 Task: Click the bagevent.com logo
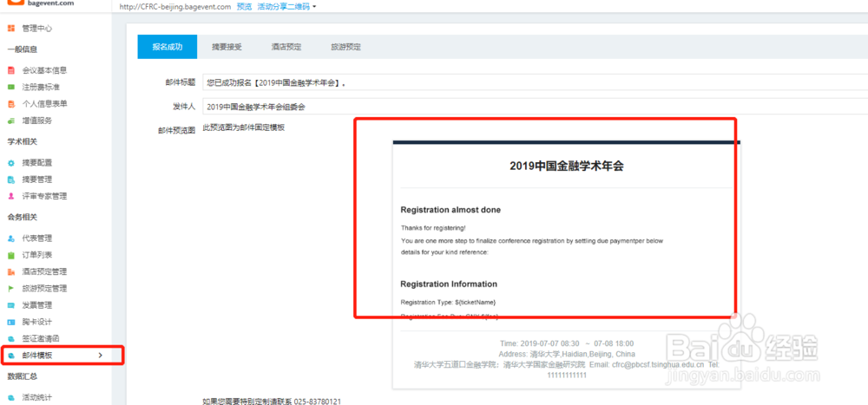coord(40,3)
